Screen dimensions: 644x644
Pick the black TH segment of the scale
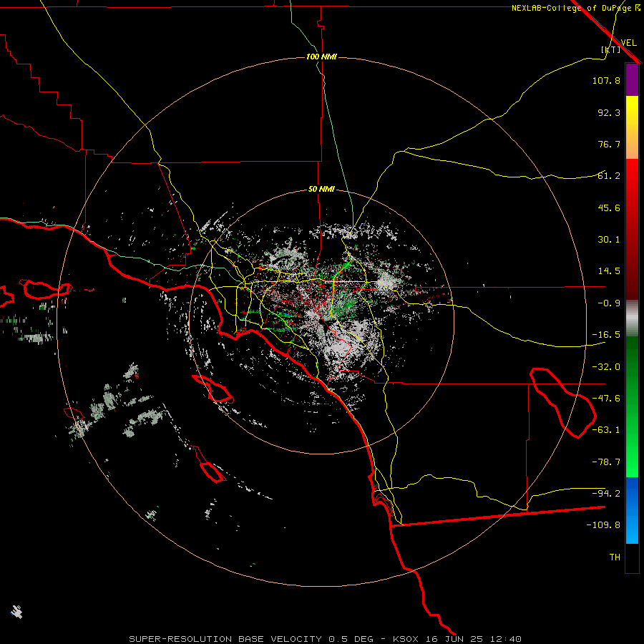coord(632,557)
